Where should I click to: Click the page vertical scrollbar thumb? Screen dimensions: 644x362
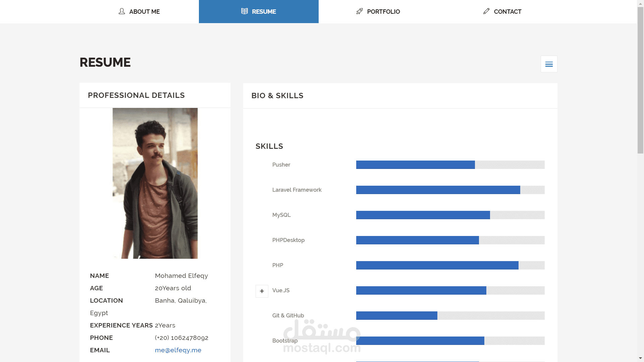point(640,80)
